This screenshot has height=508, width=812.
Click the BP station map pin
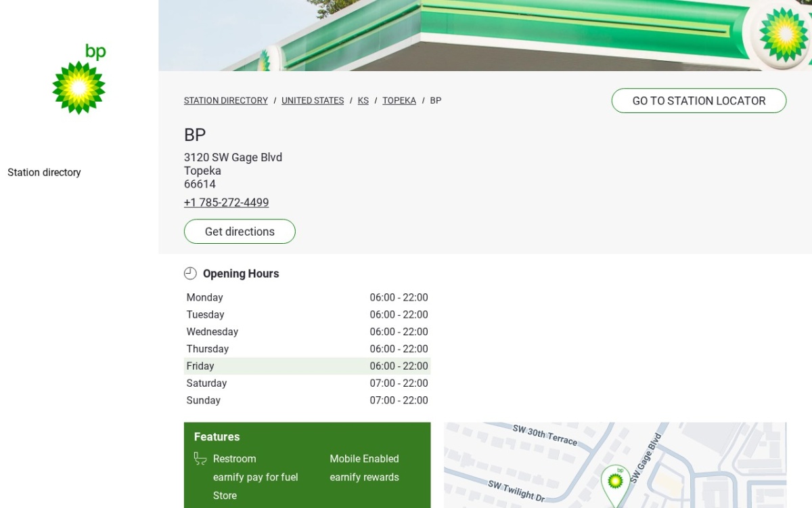(615, 485)
